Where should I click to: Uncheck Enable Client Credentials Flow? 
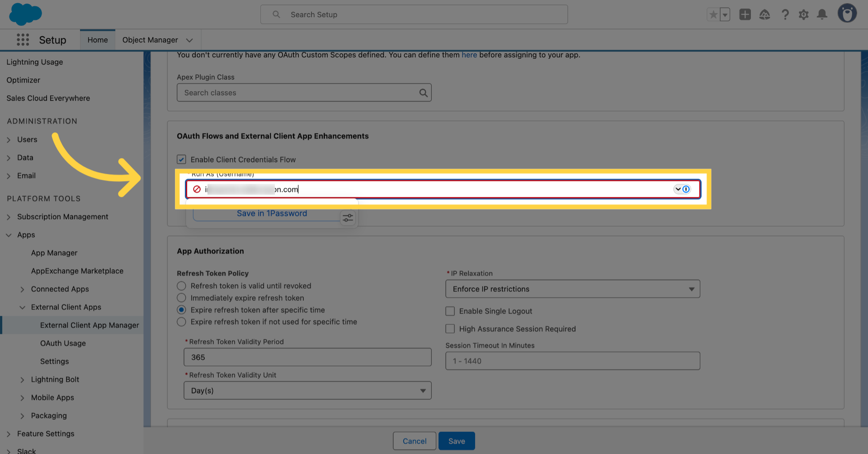click(181, 159)
